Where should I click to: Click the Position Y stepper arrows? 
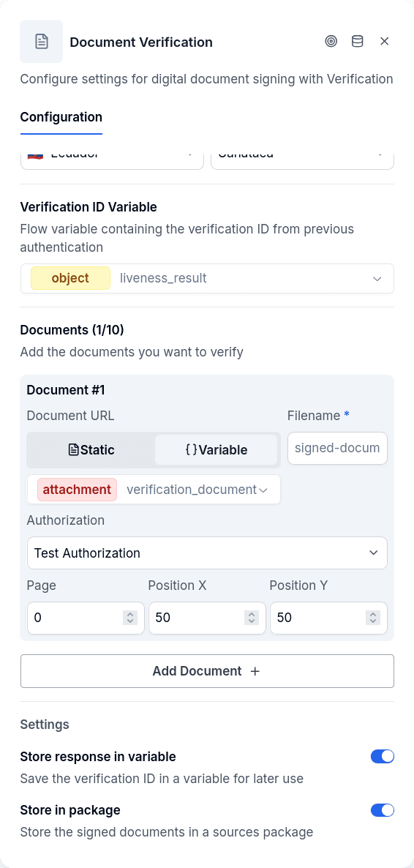[x=373, y=618]
